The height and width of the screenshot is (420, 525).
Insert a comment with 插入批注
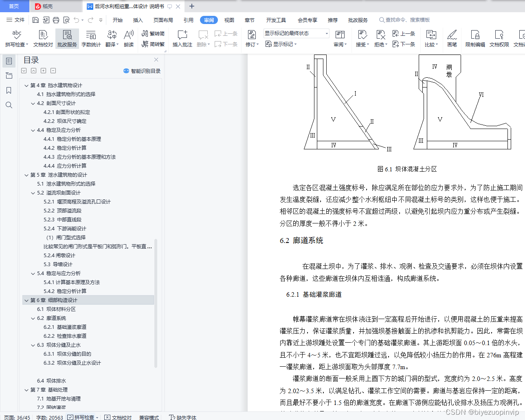[x=182, y=39]
